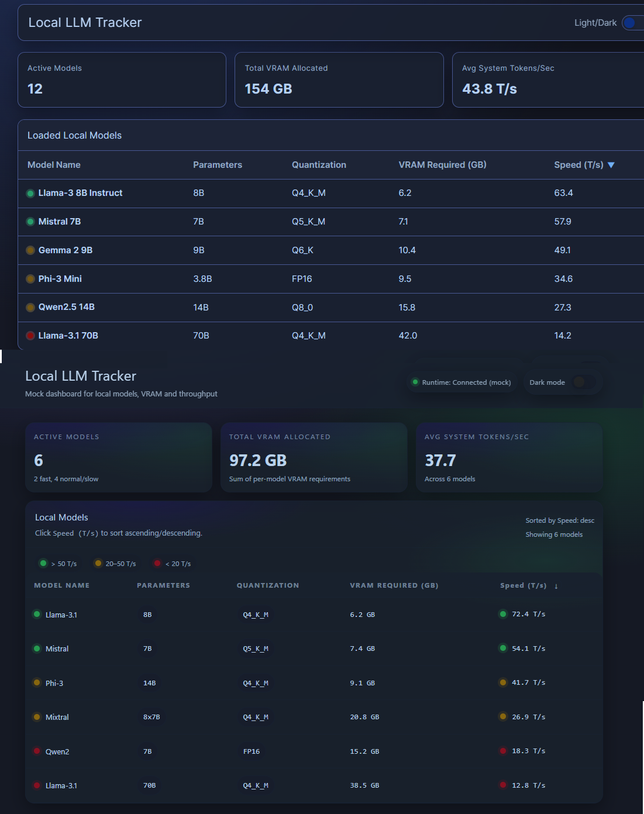Click green status dot beside Mistral 7B
This screenshot has width=644, height=814.
[x=30, y=222]
